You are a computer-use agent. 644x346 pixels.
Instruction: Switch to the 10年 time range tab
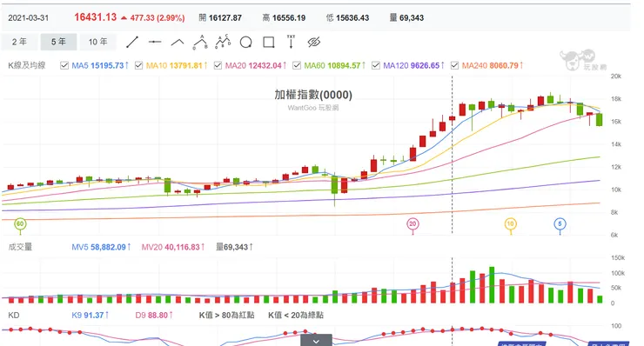(98, 42)
